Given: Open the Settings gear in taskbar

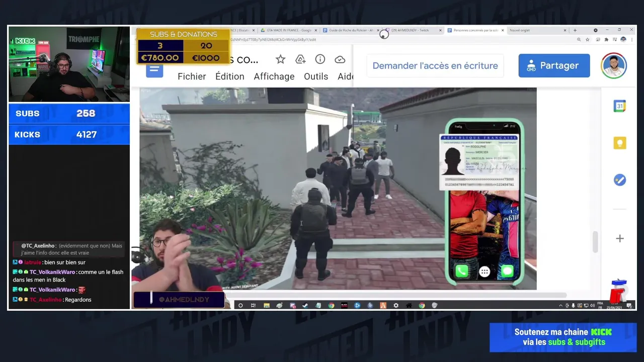Looking at the screenshot, I should (x=396, y=305).
